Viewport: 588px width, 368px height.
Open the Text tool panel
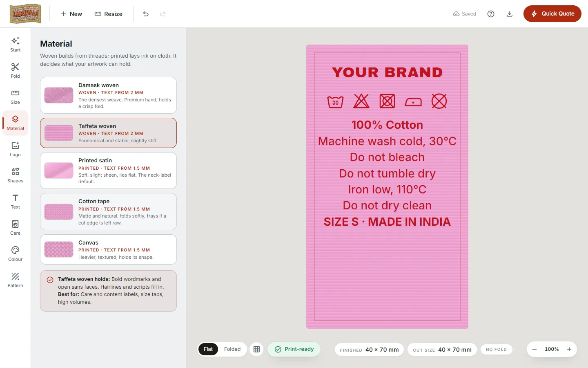pos(15,202)
